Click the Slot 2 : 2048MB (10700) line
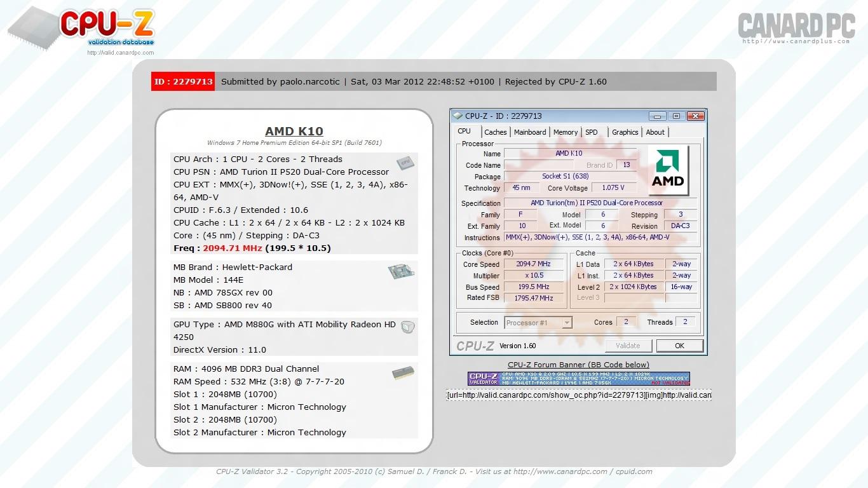 click(x=225, y=419)
